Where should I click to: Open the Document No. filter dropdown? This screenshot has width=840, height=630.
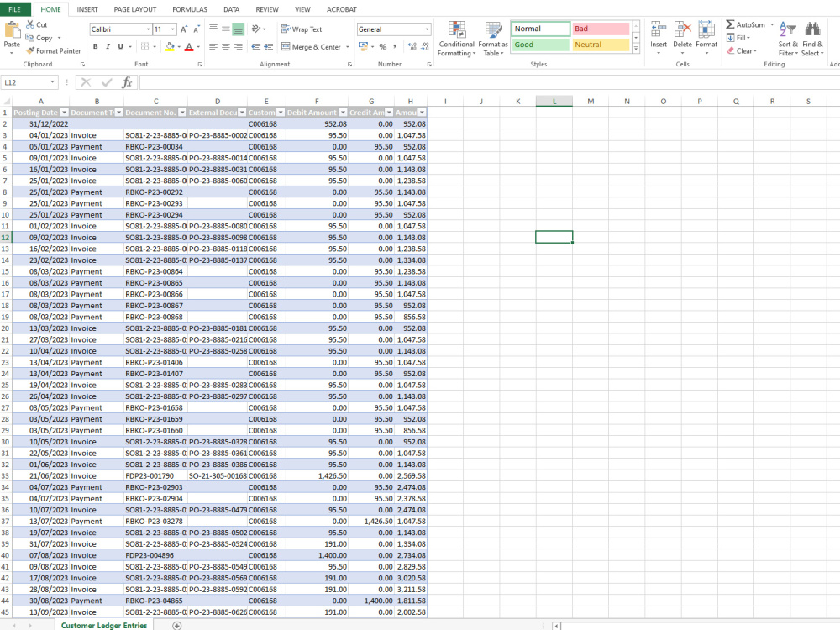tap(182, 113)
